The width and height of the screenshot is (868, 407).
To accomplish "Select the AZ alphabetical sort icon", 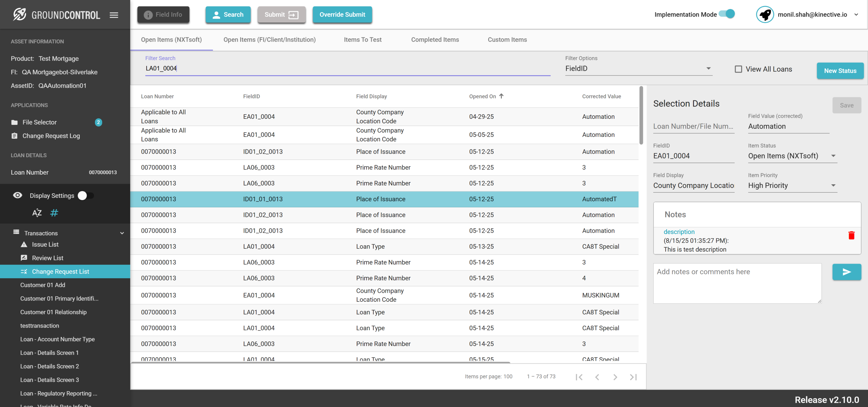I will pyautogui.click(x=37, y=213).
